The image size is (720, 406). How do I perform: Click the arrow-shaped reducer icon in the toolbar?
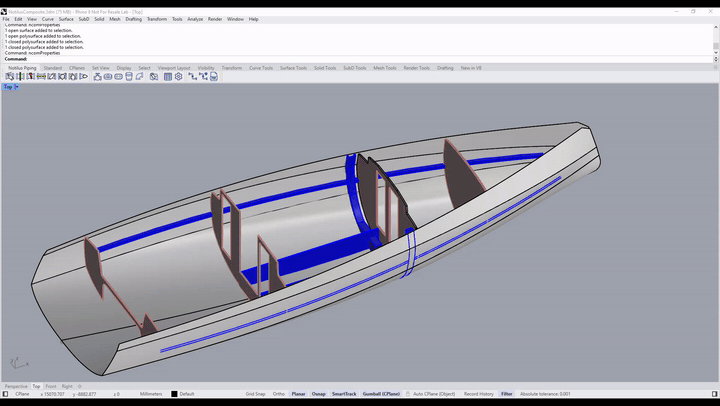pyautogui.click(x=84, y=77)
